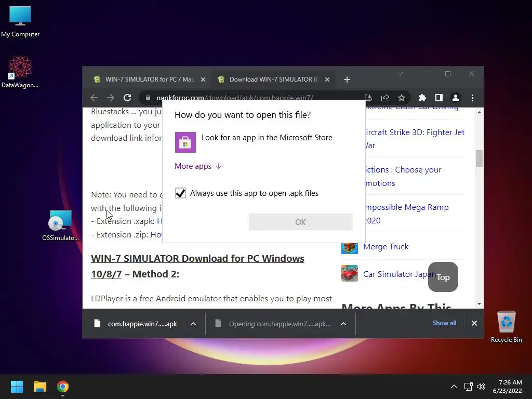
Task: Click Car Simulator Japan thumbnail
Action: click(350, 273)
